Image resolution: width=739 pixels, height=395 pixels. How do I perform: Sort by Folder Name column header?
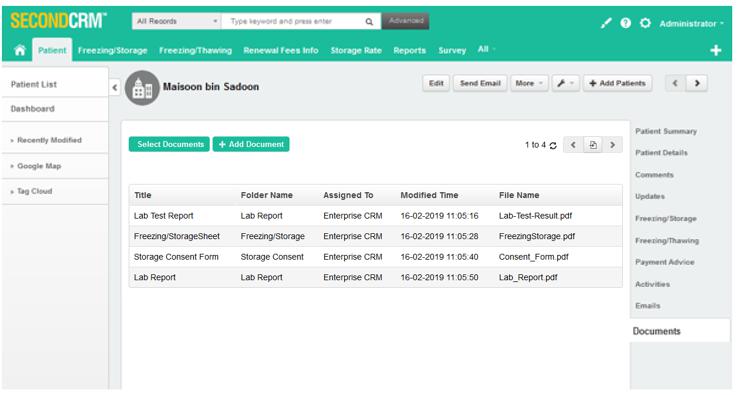pos(267,195)
